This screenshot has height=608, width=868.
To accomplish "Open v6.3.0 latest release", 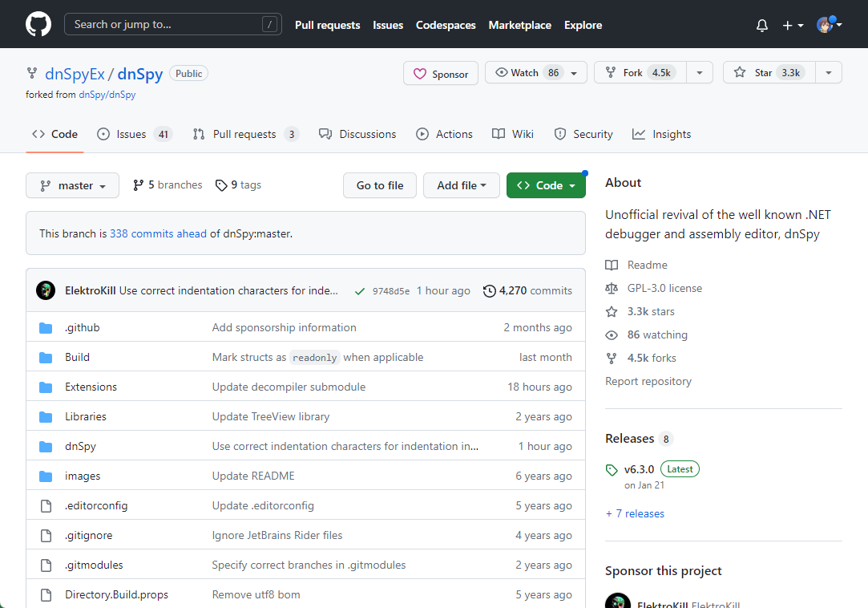I will click(x=640, y=469).
